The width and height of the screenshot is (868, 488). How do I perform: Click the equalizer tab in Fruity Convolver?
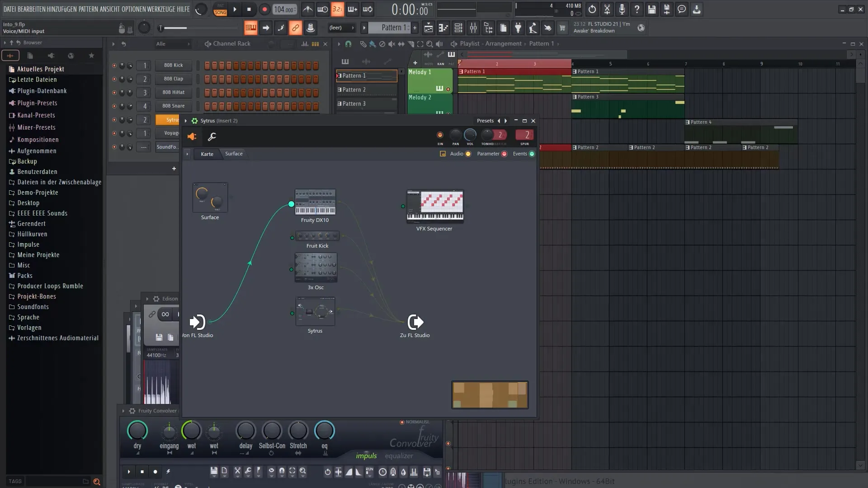tap(400, 455)
